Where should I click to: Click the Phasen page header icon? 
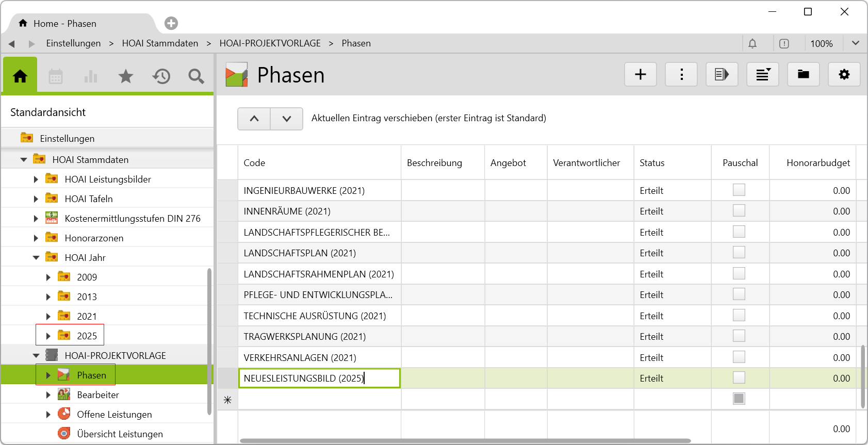click(x=237, y=75)
